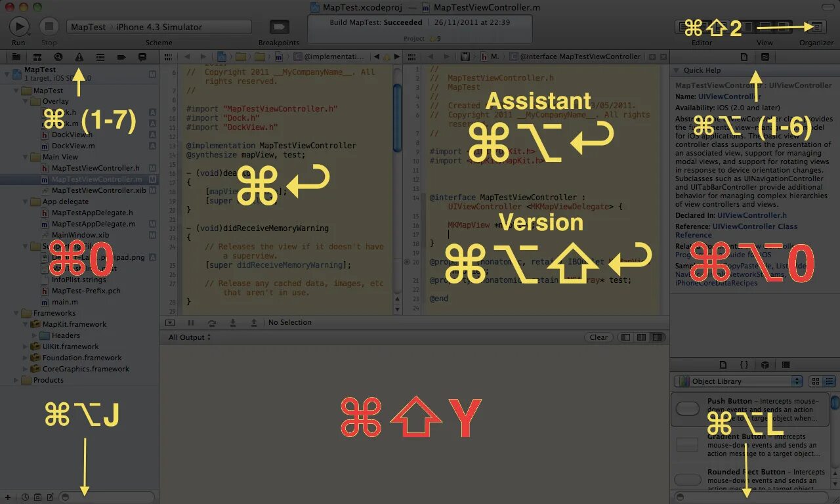Open the File Template library tab

coord(723,365)
